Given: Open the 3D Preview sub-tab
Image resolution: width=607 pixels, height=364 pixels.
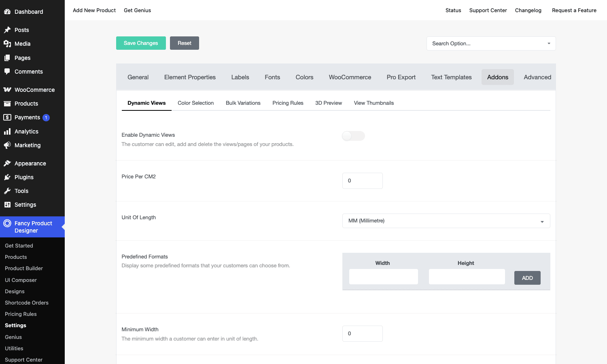Looking at the screenshot, I should 329,103.
